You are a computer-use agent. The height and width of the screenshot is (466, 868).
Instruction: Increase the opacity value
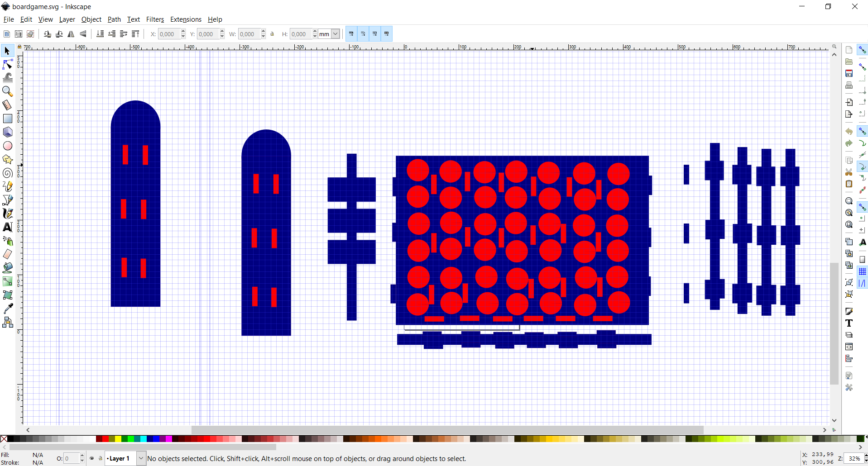click(82, 456)
